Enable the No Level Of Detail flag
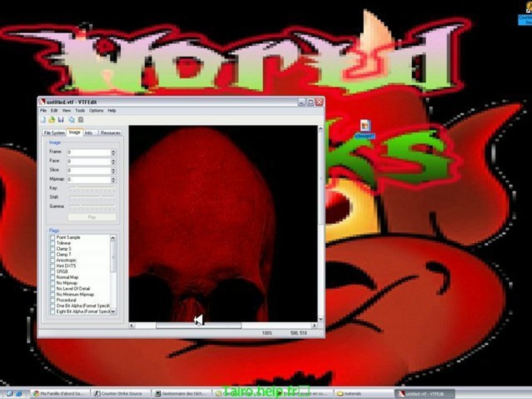The width and height of the screenshot is (532, 399). (x=53, y=289)
